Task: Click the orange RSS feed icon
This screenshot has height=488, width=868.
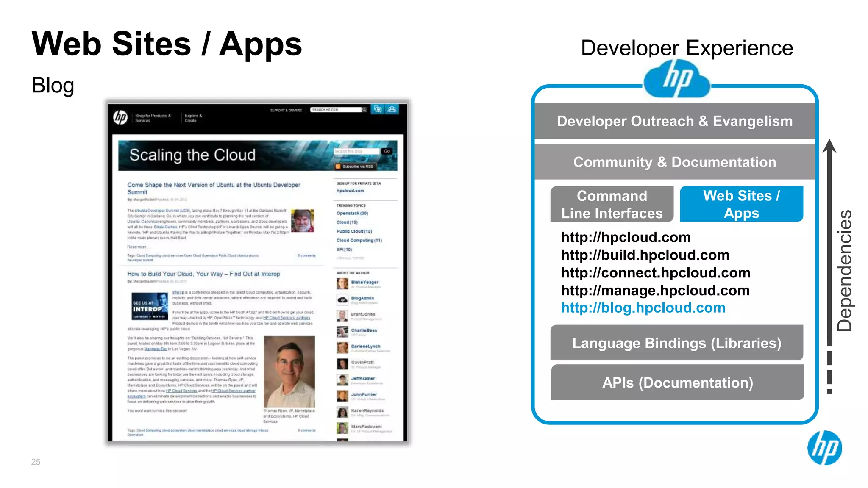Action: [x=338, y=166]
